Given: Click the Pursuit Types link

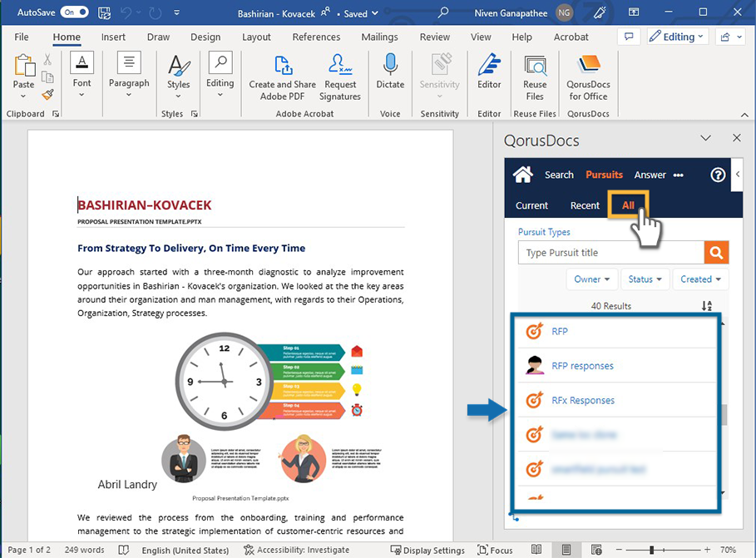Looking at the screenshot, I should pos(544,232).
